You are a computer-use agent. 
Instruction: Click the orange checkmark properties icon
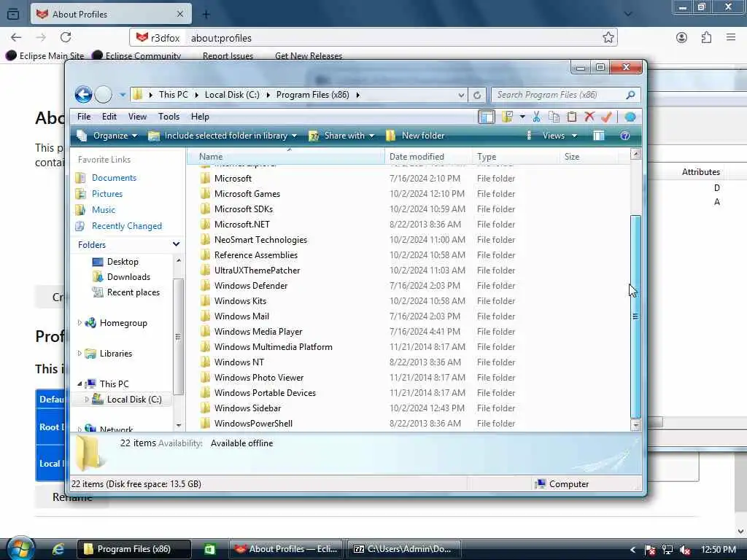606,117
